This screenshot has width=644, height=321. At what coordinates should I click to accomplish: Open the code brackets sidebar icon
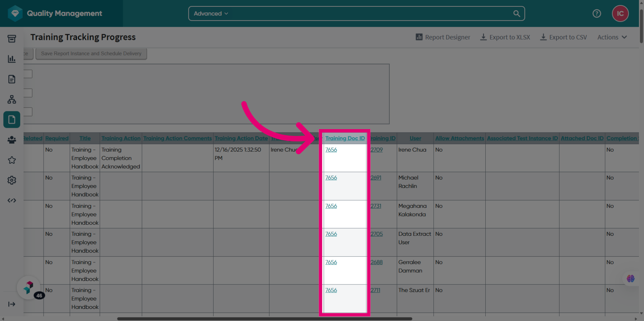[12, 200]
